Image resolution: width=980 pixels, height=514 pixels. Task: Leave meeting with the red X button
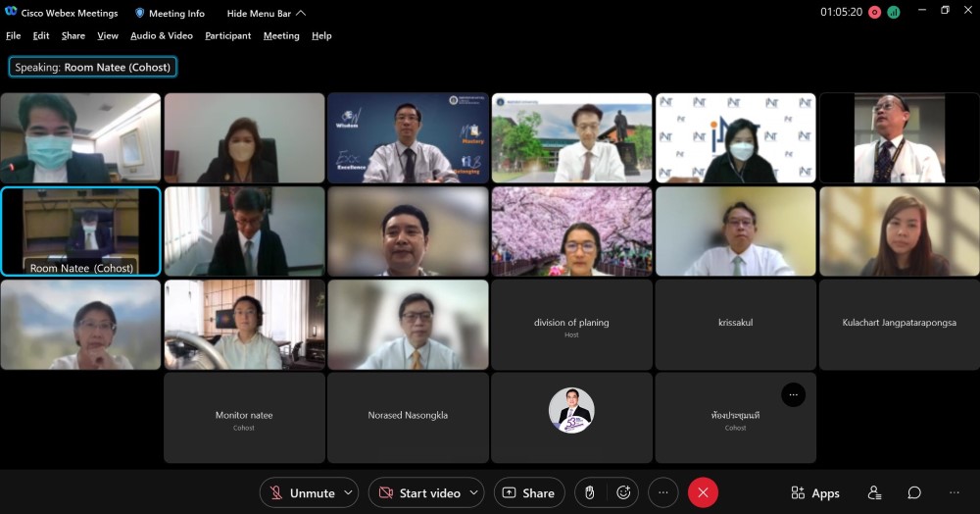pos(703,492)
